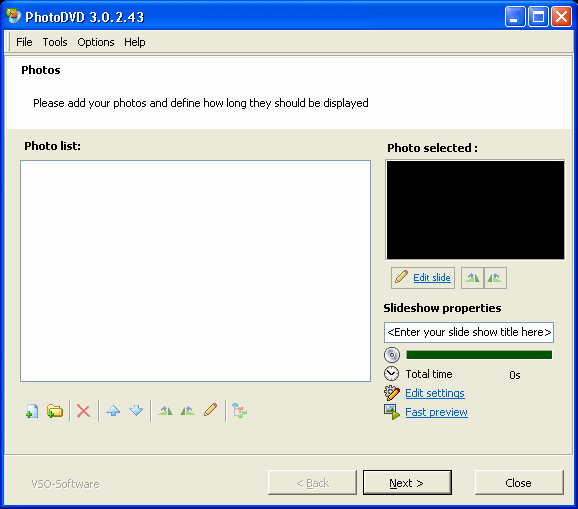Open the Tools menu
The image size is (578, 509).
click(55, 42)
